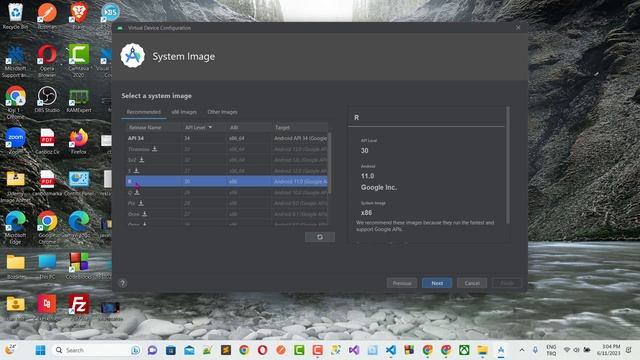Launch Brave browser desktop shortcut

coord(79,16)
